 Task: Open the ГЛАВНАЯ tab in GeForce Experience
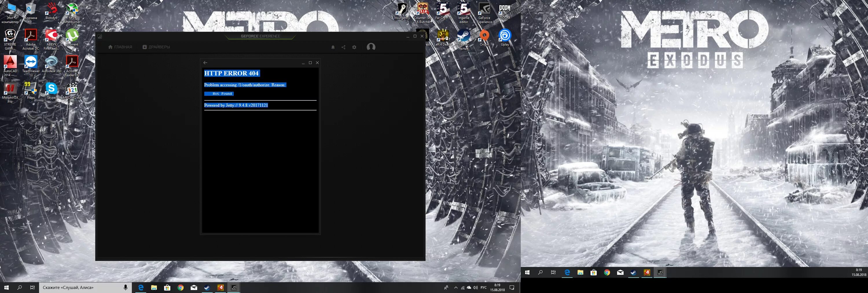click(x=120, y=47)
